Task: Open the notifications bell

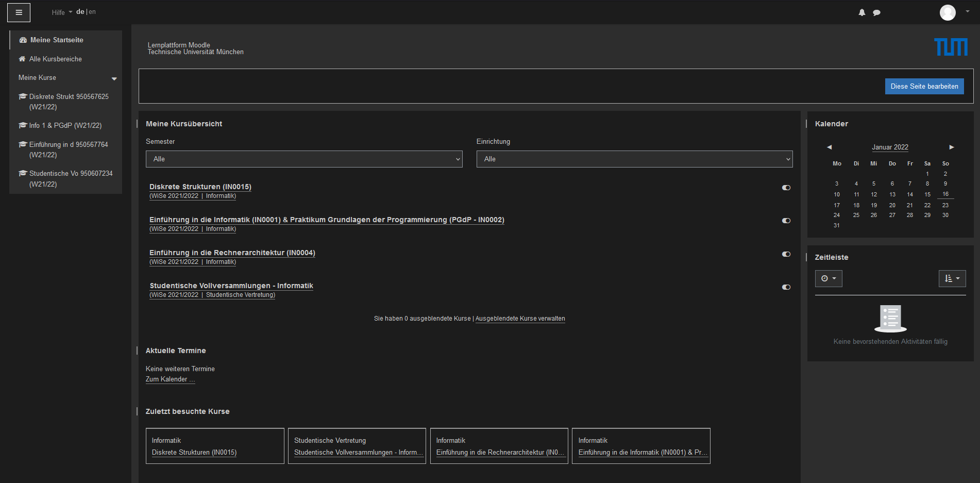Action: coord(862,12)
